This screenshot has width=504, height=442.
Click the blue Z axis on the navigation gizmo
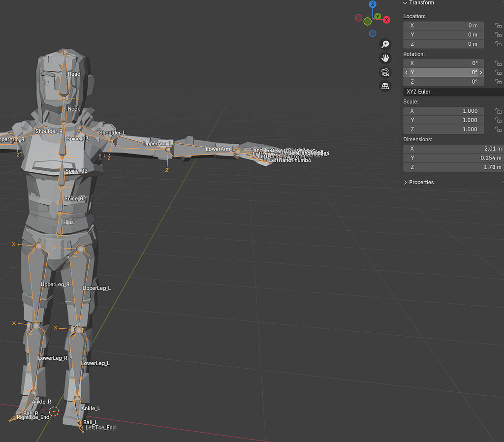point(372,4)
